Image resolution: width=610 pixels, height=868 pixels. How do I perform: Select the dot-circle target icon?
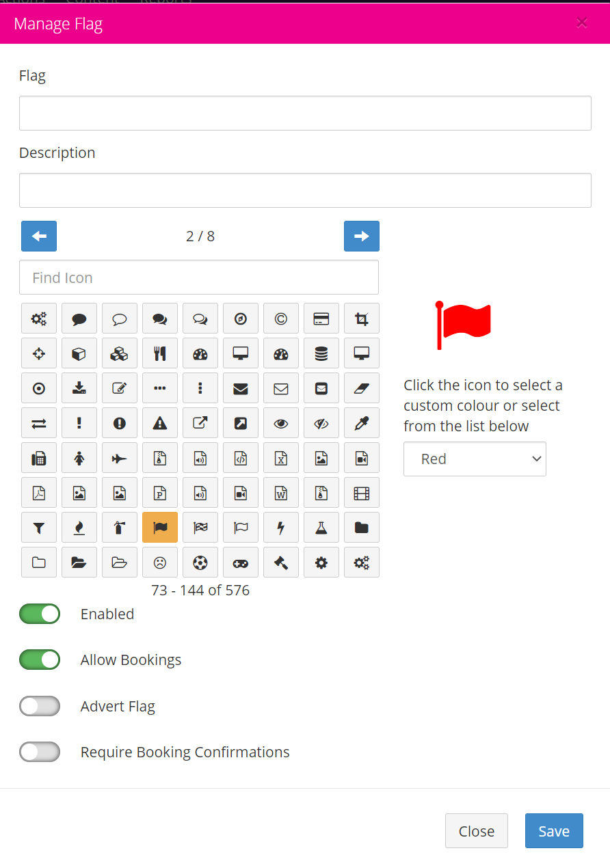click(x=39, y=388)
